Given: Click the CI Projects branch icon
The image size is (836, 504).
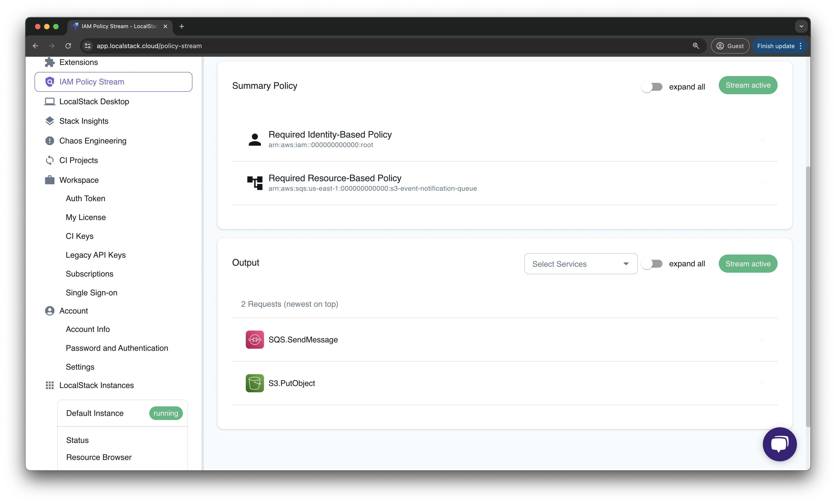Looking at the screenshot, I should (49, 160).
